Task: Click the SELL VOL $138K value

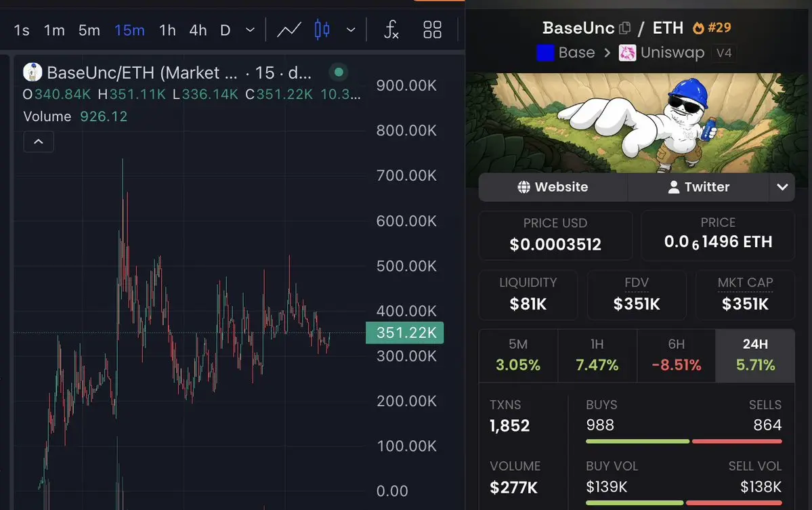Action: point(761,487)
